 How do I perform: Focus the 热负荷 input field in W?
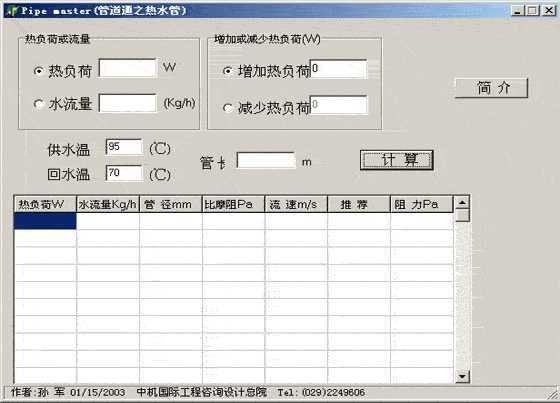pos(128,68)
